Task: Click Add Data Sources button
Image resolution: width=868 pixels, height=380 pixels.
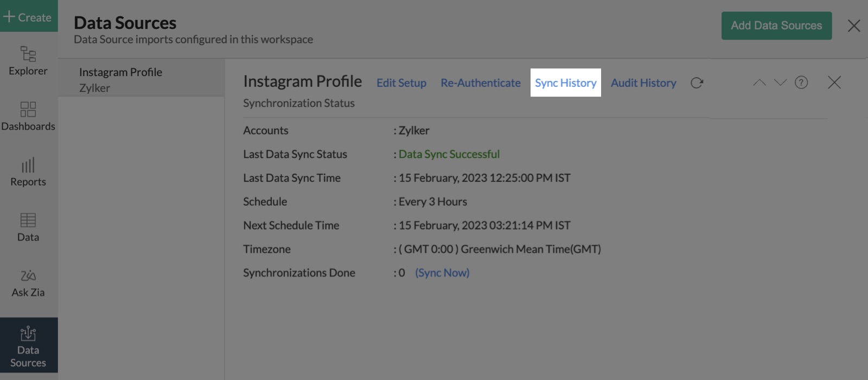Action: [x=776, y=26]
